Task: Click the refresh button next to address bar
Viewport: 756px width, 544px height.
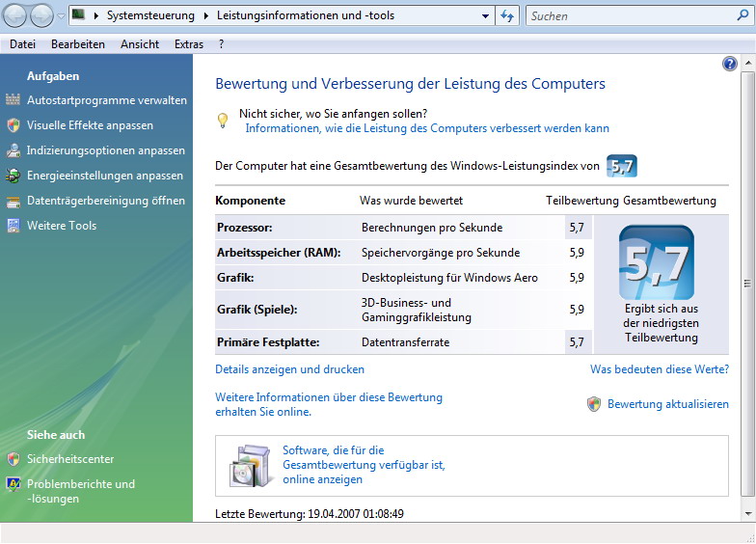Action: tap(507, 15)
